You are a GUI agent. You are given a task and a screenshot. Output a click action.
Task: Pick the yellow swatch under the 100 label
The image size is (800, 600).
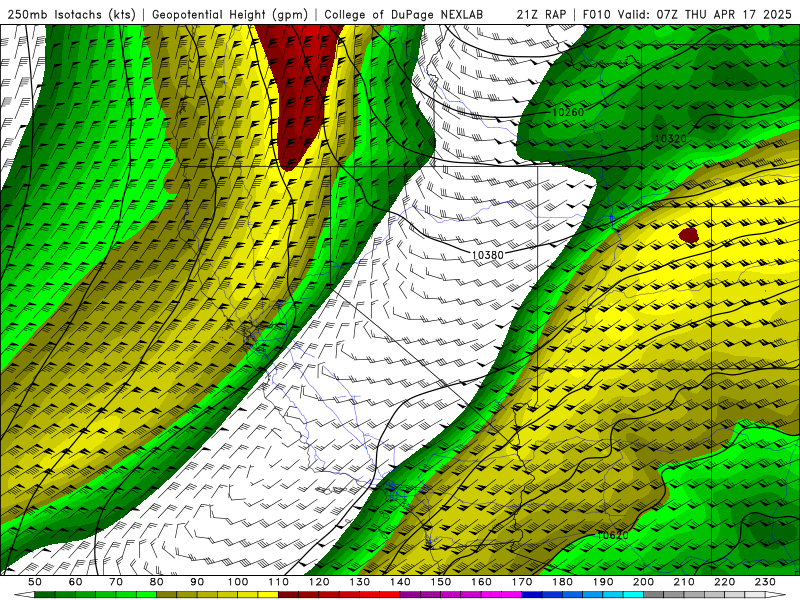[x=248, y=595]
